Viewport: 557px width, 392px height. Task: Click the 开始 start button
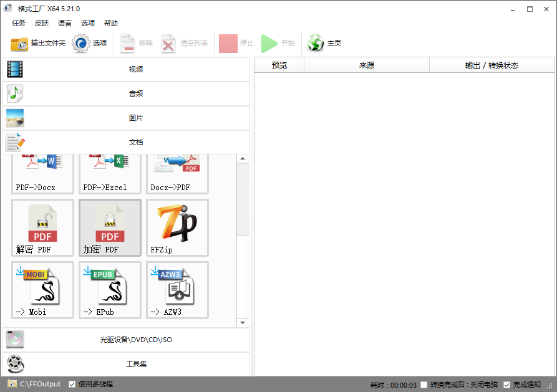278,43
